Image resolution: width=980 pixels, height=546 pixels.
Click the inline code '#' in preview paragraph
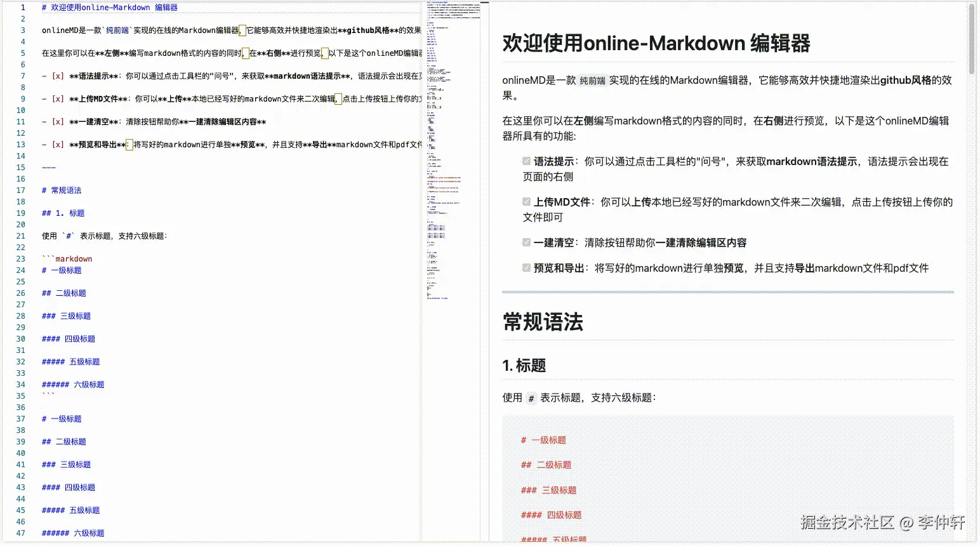pyautogui.click(x=531, y=398)
